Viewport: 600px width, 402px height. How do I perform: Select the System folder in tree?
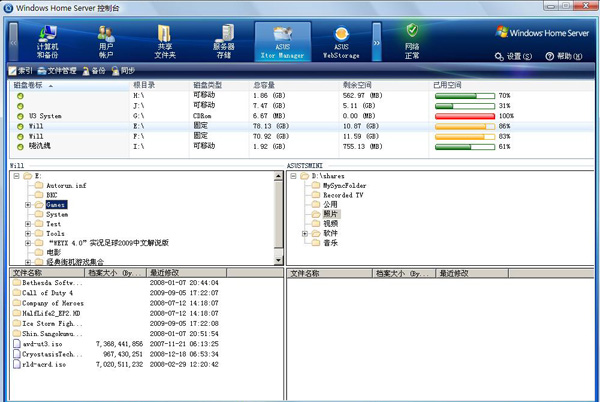tap(51, 215)
